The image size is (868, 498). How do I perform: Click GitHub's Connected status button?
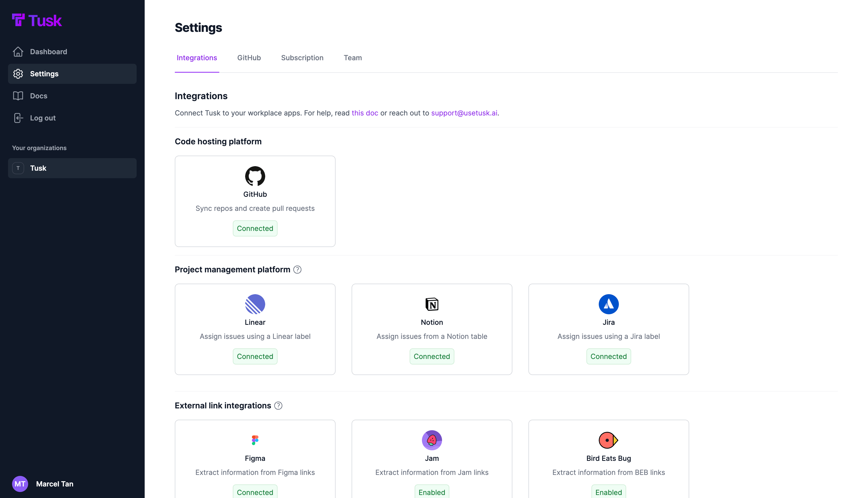[x=255, y=228]
